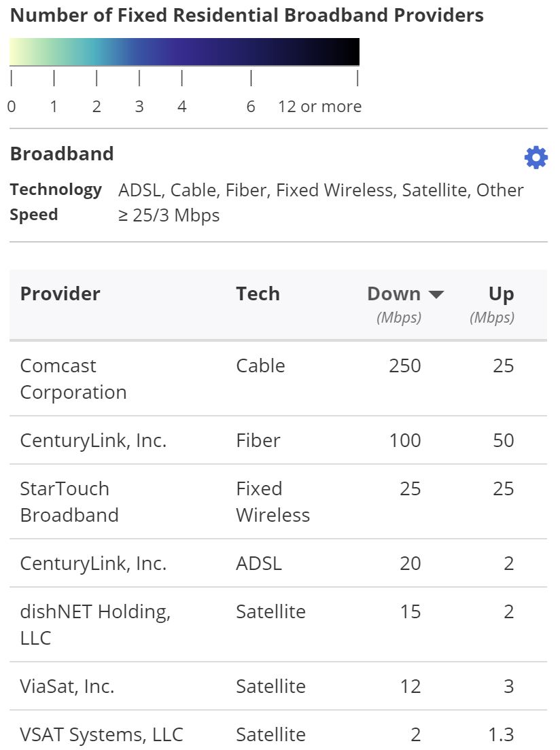The height and width of the screenshot is (750, 560).
Task: Click the legend tick labeled 6
Action: pos(251,106)
